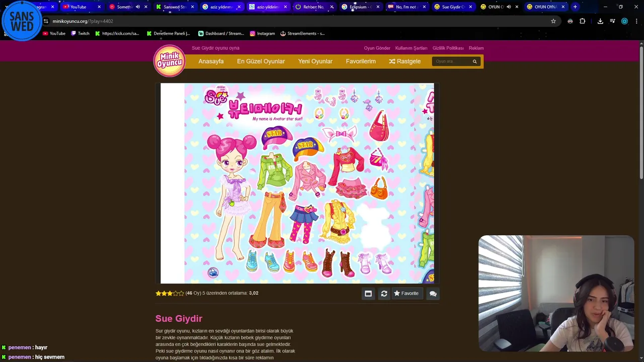644x362 pixels.
Task: Pick the purple STAR cap in game
Action: click(x=276, y=137)
